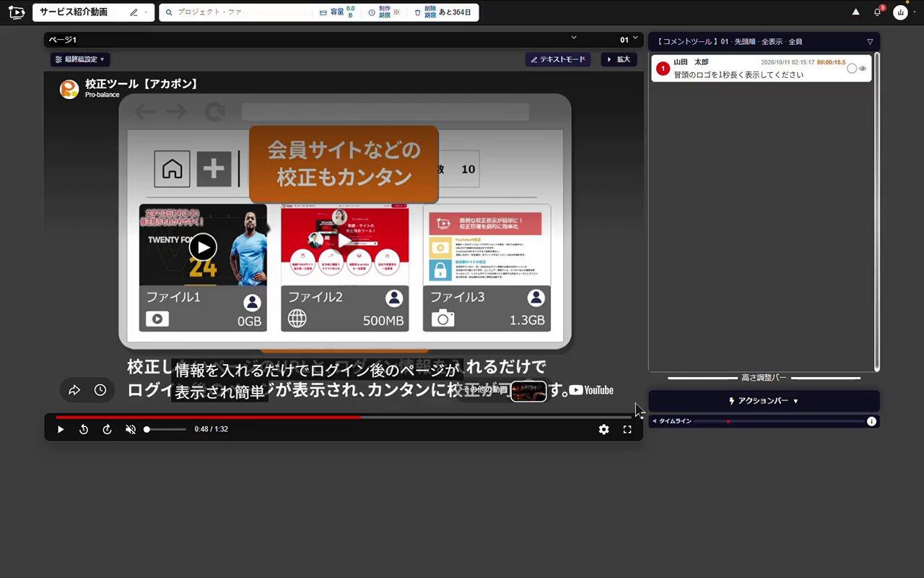Click the Pro-balance channel avatar
The height and width of the screenshot is (578, 924).
coord(69,89)
